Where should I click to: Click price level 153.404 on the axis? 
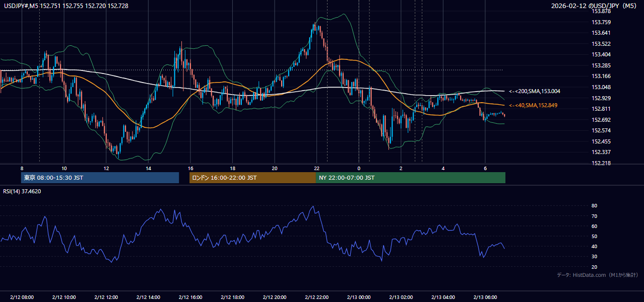(x=601, y=54)
